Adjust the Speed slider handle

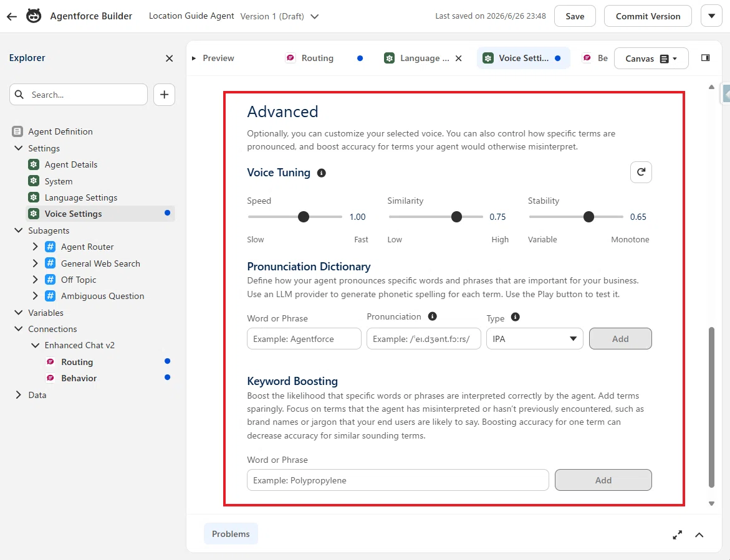click(304, 217)
